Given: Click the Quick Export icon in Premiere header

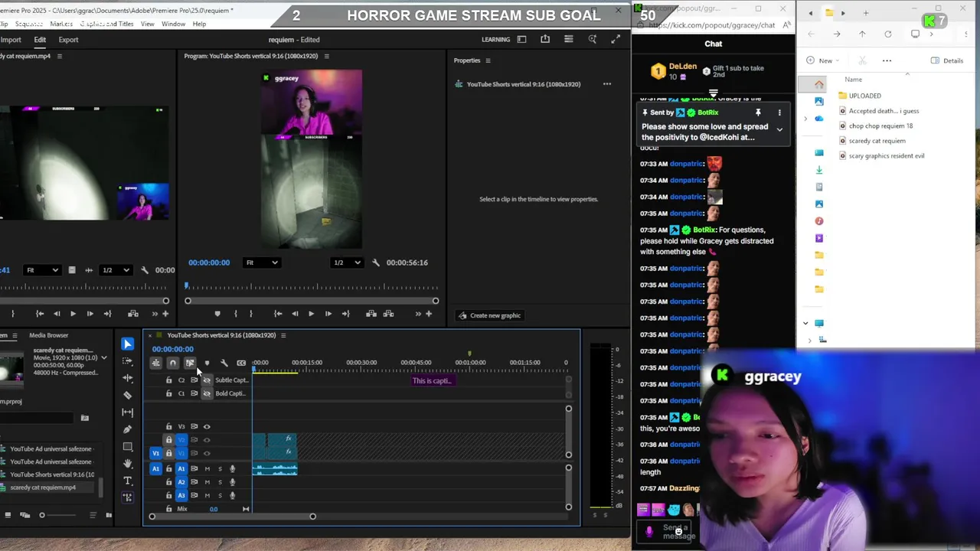Looking at the screenshot, I should [x=545, y=39].
